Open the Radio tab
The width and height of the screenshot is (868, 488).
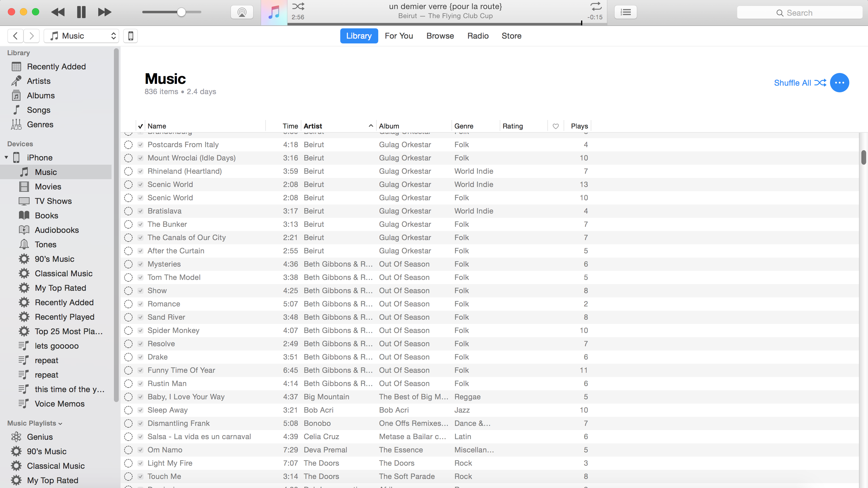[477, 36]
